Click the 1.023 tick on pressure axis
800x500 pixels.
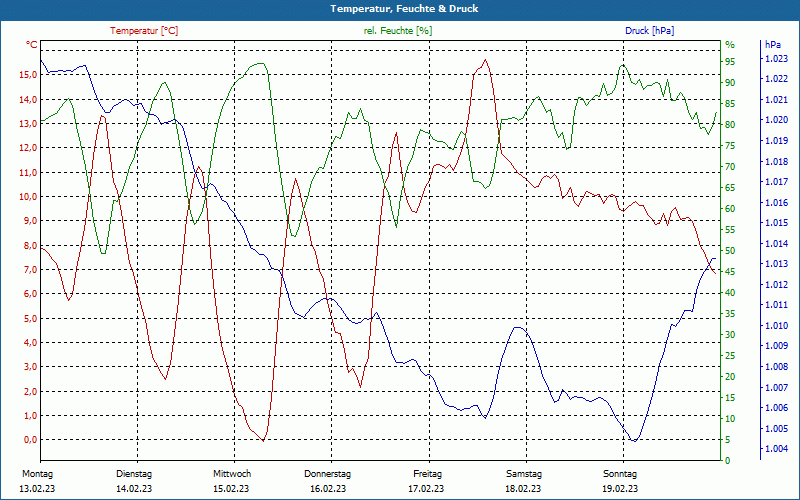click(776, 59)
